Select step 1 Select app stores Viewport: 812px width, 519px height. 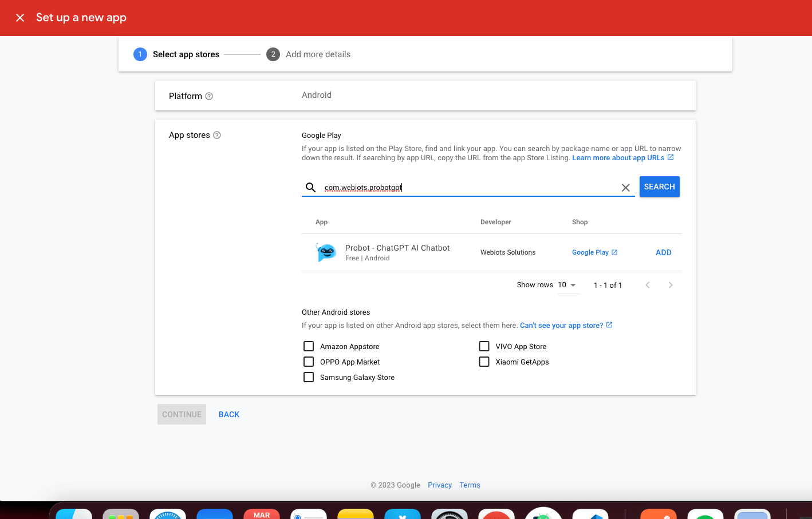point(177,54)
